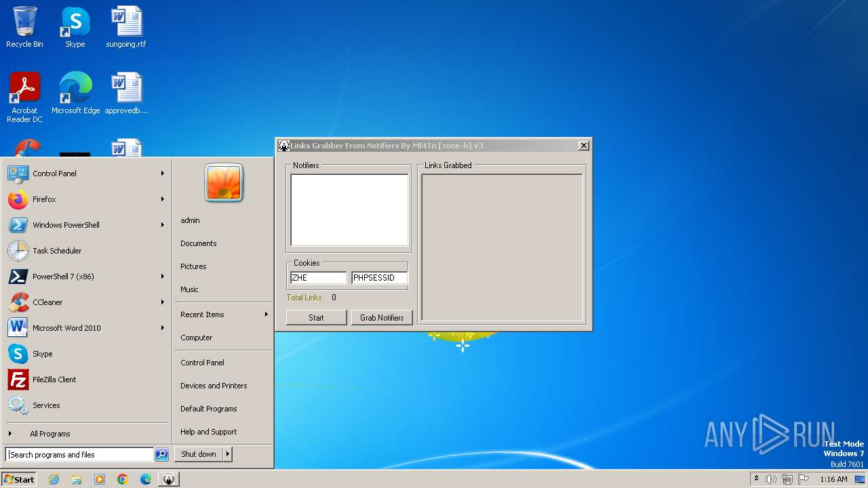Open the Microsoft Edge desktop shortcut
The height and width of the screenshot is (488, 868).
click(x=75, y=94)
